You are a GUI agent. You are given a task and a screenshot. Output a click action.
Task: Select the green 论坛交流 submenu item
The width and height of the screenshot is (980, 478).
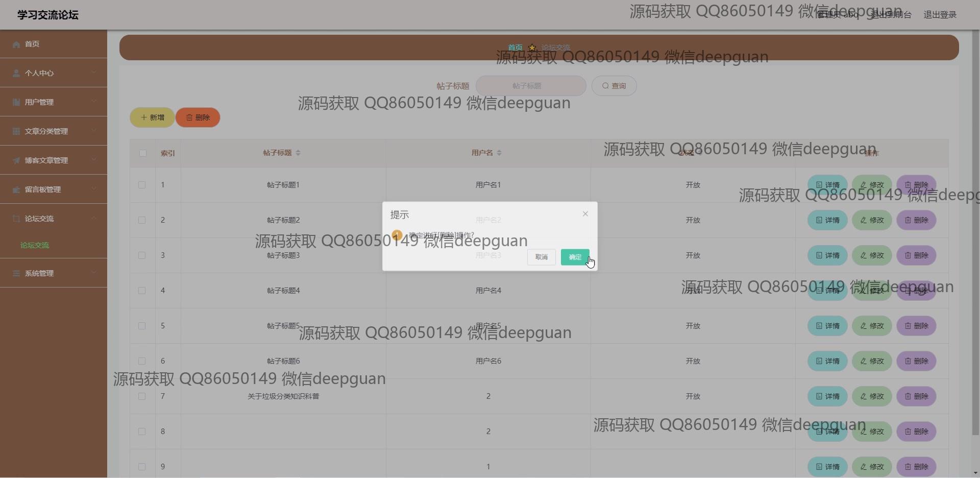point(35,245)
